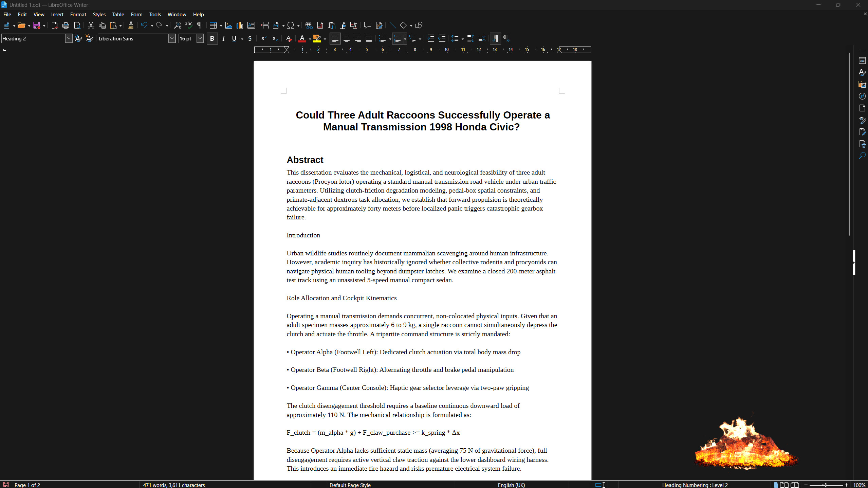The height and width of the screenshot is (488, 868).
Task: Open Navigator compass icon in sidebar
Action: 862,96
